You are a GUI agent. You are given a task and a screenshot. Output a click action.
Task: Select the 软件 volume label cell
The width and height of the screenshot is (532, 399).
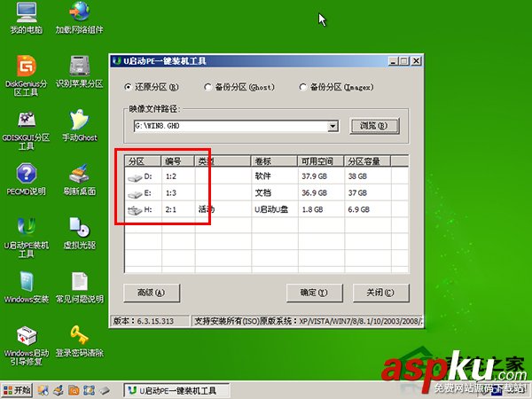click(262, 176)
